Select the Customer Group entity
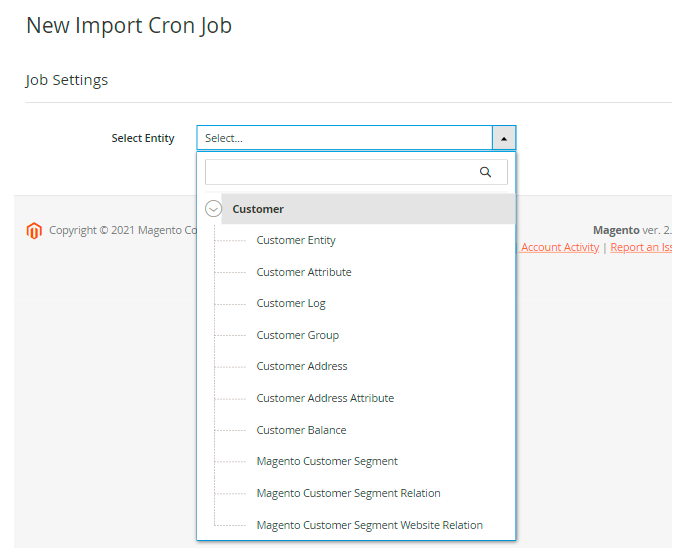 point(297,335)
